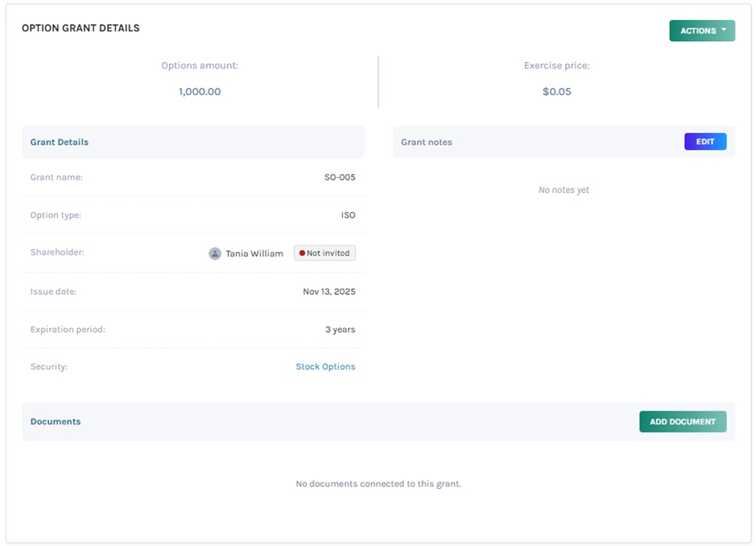This screenshot has height=546, width=756.
Task: Select the shareholder name Tania William
Action: 254,253
